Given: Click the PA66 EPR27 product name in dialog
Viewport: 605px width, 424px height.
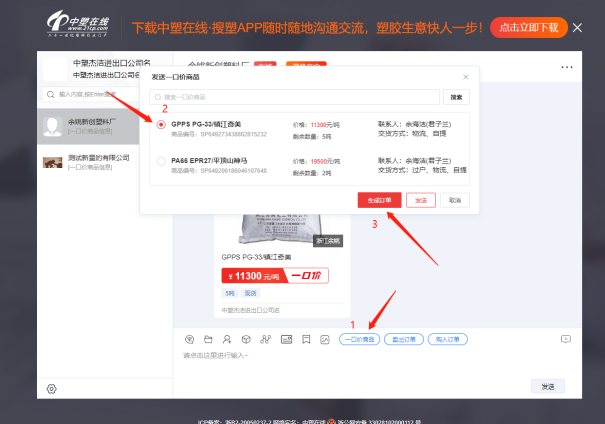Looking at the screenshot, I should 209,160.
